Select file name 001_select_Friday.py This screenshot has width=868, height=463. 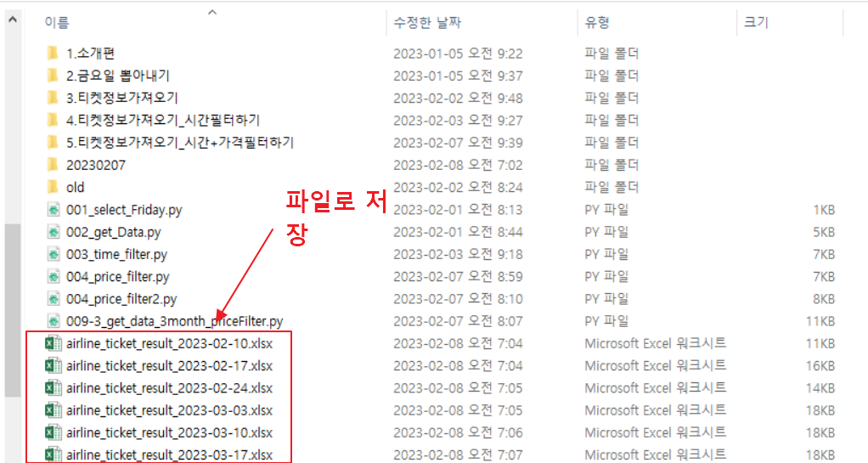click(x=124, y=210)
